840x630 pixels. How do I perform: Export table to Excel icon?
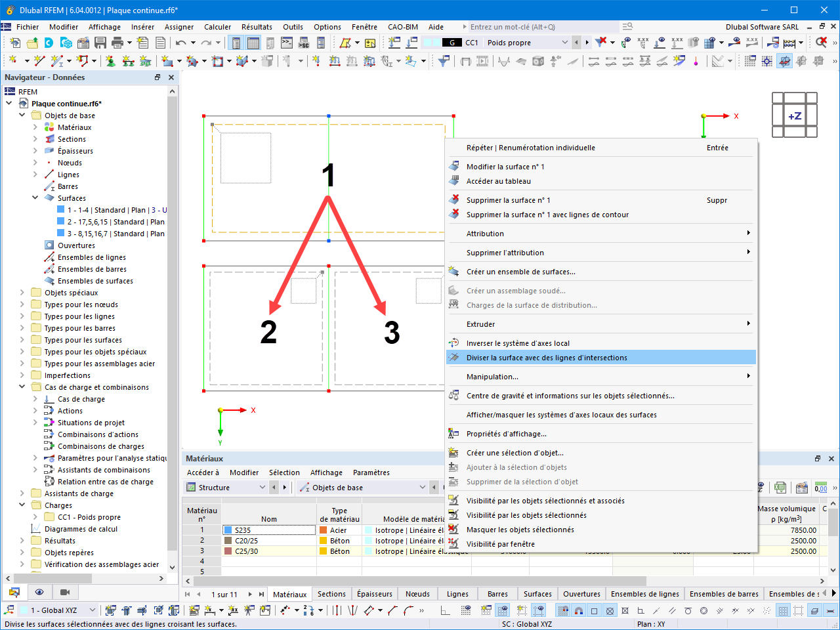point(780,488)
